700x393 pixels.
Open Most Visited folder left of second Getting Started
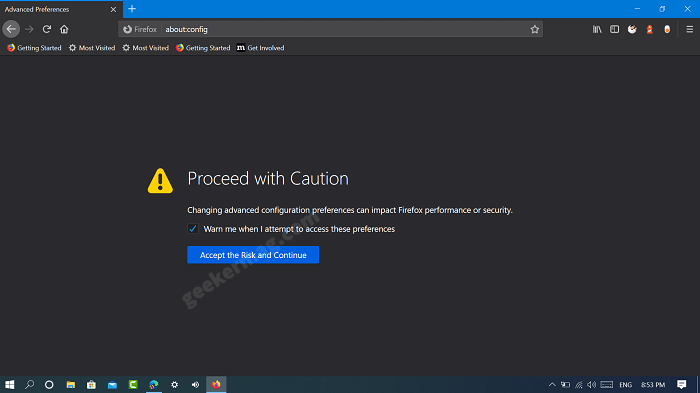click(x=146, y=48)
